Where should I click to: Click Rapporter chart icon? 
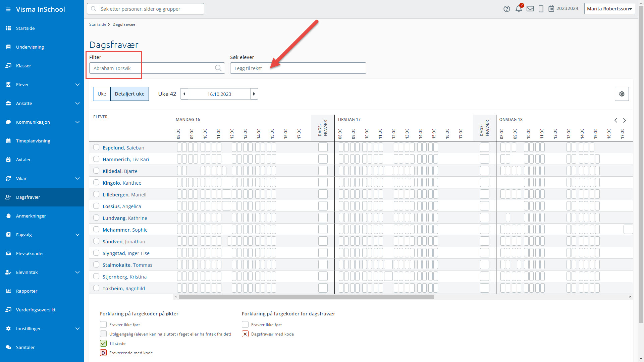point(8,291)
